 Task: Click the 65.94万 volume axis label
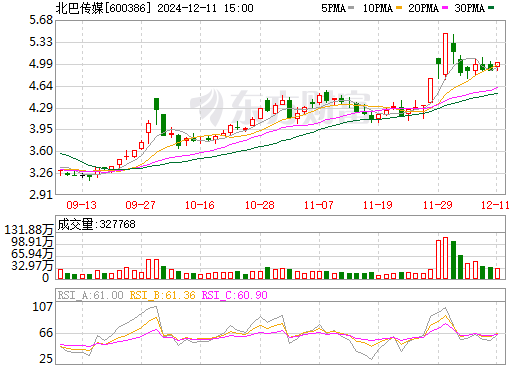(x=32, y=254)
